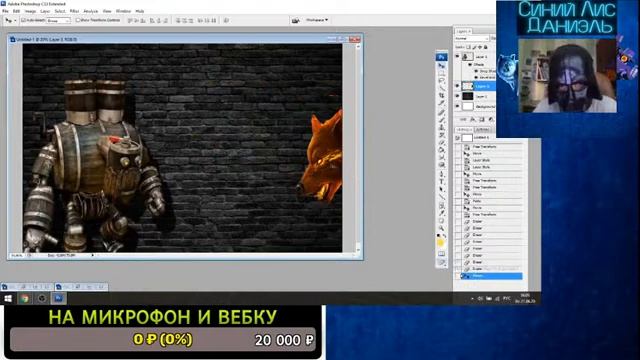Toggle the Effects visibility eye
Image resolution: width=640 pixels, height=360 pixels.
tap(470, 64)
